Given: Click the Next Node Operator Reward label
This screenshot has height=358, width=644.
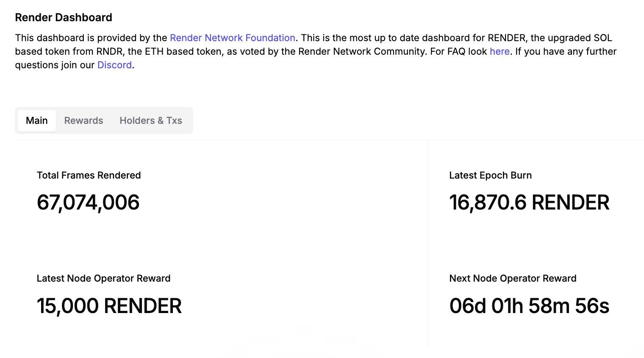Looking at the screenshot, I should [x=513, y=278].
